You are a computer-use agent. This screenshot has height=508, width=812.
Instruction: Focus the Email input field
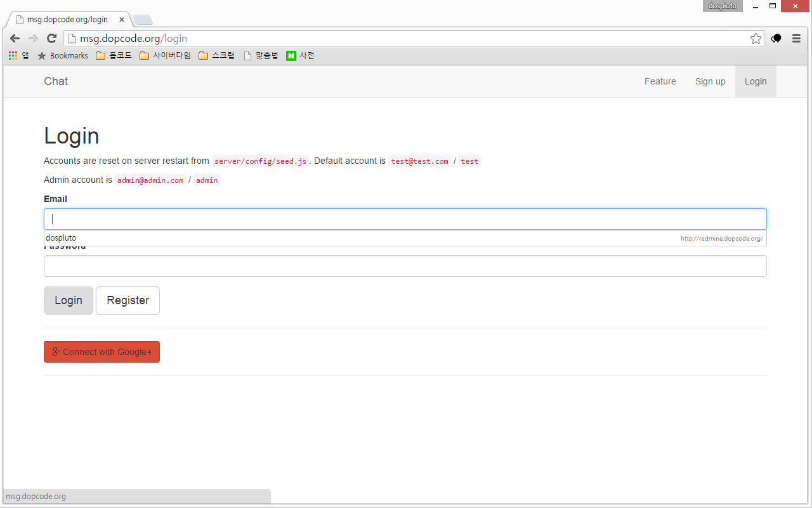click(405, 219)
